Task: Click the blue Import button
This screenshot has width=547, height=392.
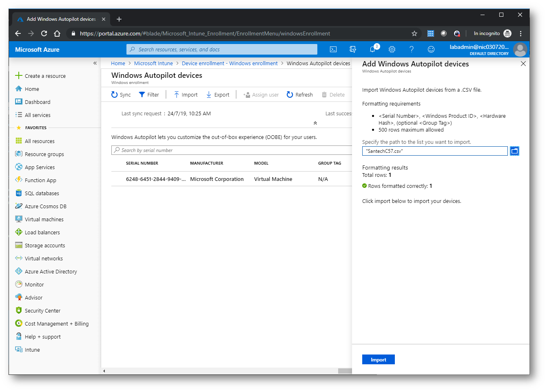Action: [379, 359]
